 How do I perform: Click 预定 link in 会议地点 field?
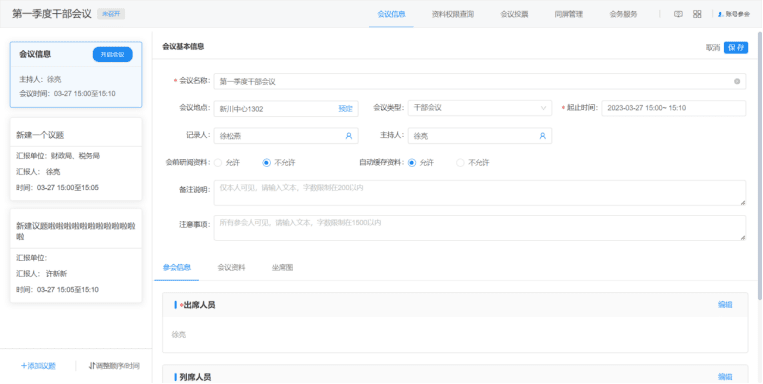[345, 109]
